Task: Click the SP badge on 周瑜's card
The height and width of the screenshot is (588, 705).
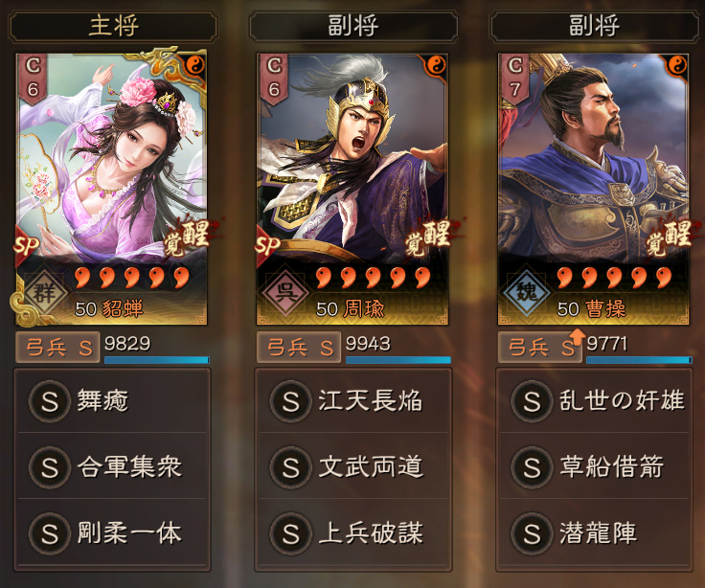Action: coord(267,245)
